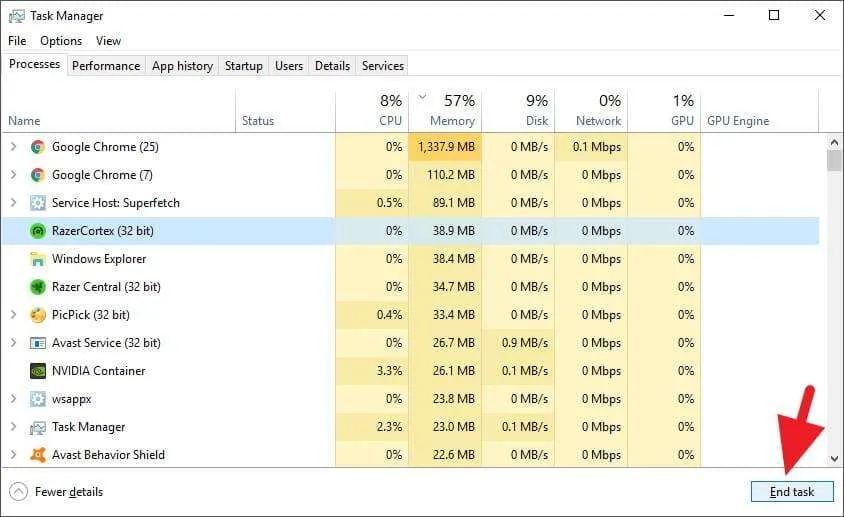Maximize the Task Manager window
The height and width of the screenshot is (517, 844).
point(774,15)
